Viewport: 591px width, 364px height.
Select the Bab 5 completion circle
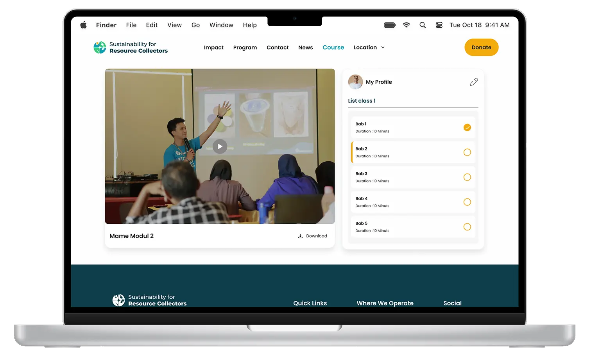[467, 227]
